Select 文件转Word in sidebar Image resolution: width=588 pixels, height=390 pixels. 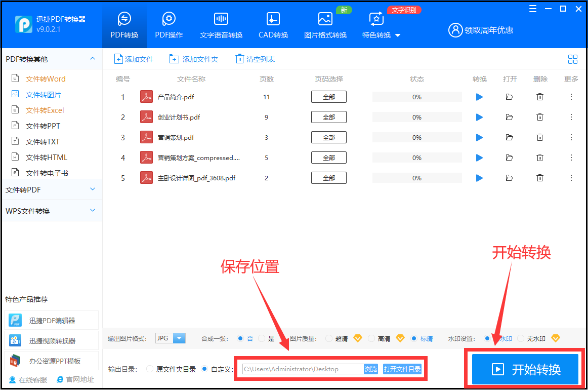point(46,79)
